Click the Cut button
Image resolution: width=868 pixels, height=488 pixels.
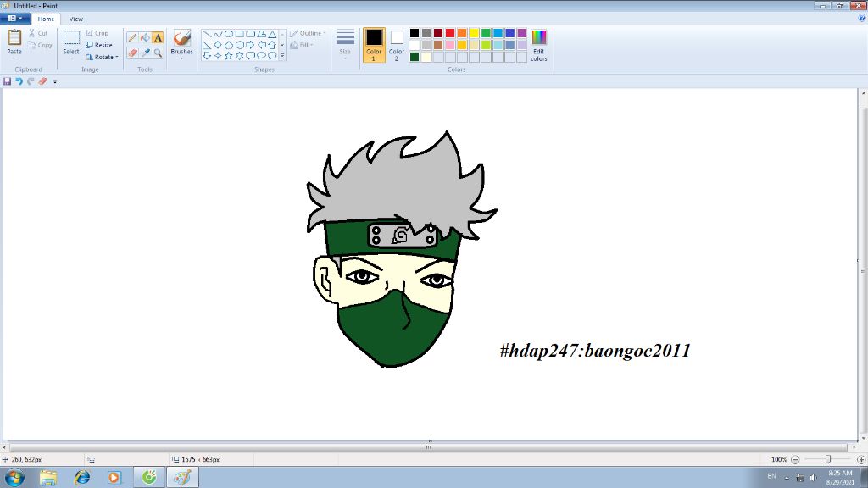[x=38, y=33]
